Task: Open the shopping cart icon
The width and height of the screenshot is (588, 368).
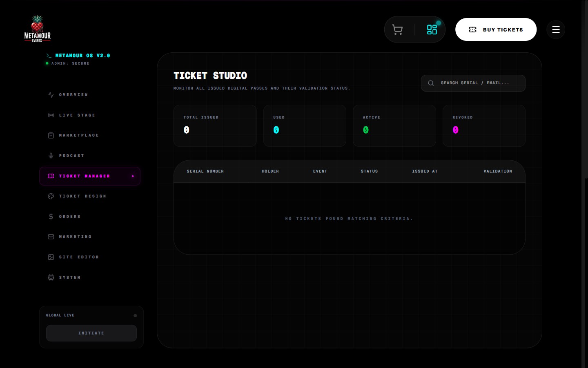Action: point(397,29)
